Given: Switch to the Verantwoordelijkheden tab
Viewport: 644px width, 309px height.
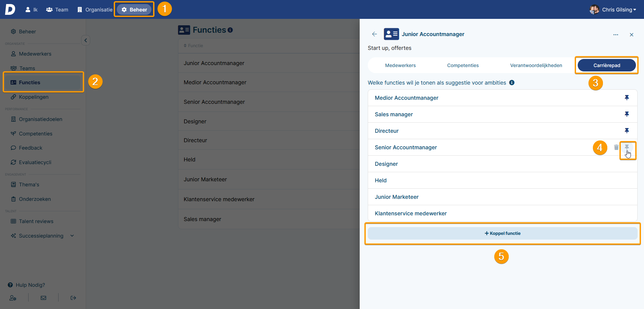Looking at the screenshot, I should (536, 65).
